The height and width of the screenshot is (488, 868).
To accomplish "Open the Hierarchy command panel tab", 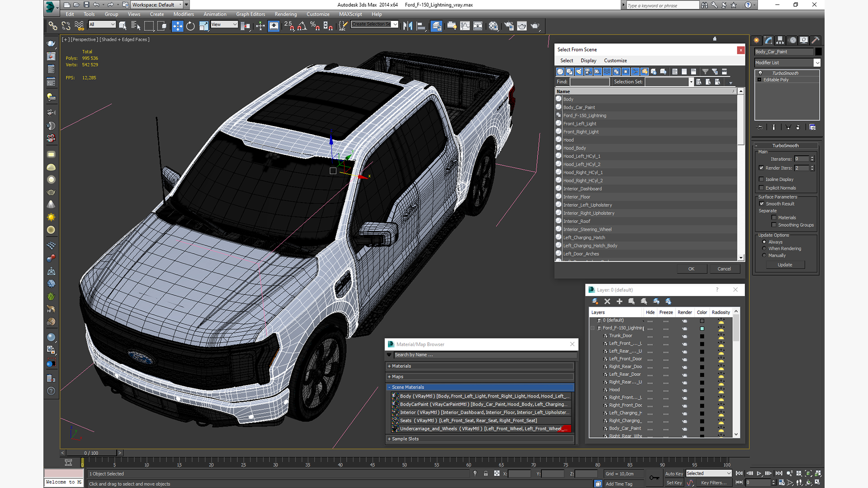I will (x=780, y=40).
